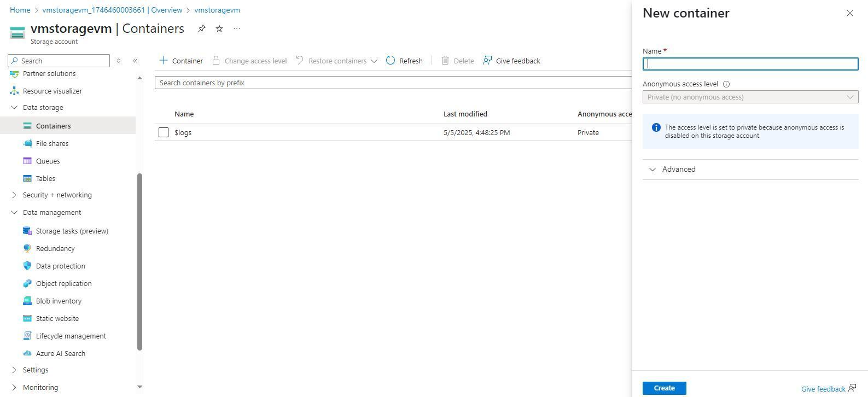Image resolution: width=868 pixels, height=397 pixels.
Task: Collapse the sidebar with the double-chevron icon
Action: 135,61
